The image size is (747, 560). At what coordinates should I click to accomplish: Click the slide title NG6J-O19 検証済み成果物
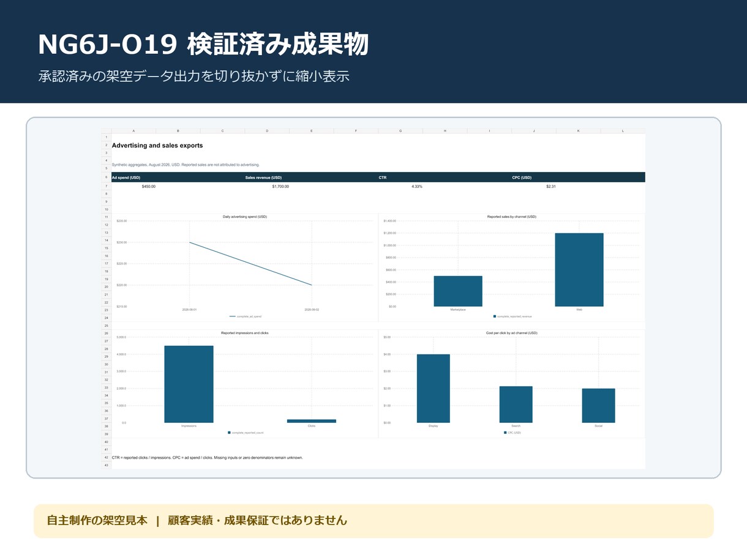coord(203,45)
